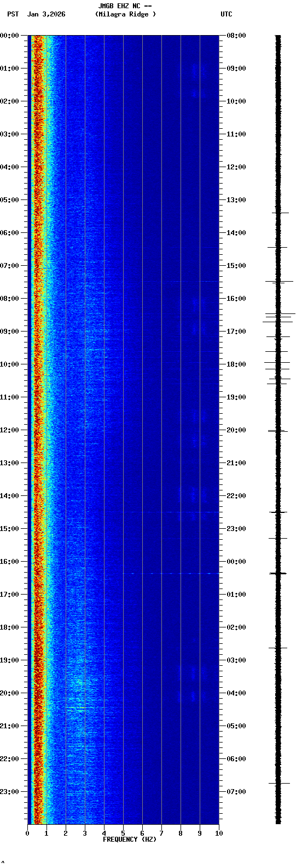Screen dimensions: 302x868
Task: Click the 15:00 UTC time label
Action: pyautogui.click(x=236, y=266)
